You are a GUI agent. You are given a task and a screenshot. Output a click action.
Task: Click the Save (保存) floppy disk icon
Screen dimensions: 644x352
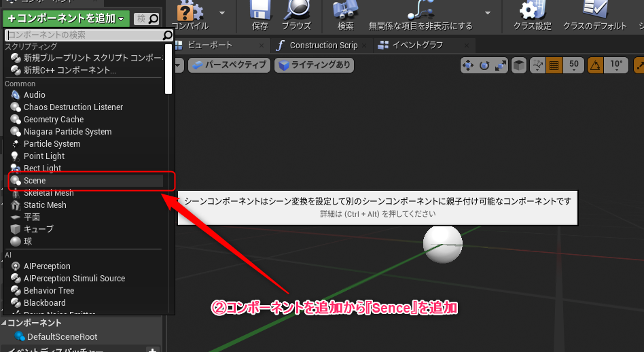(260, 14)
